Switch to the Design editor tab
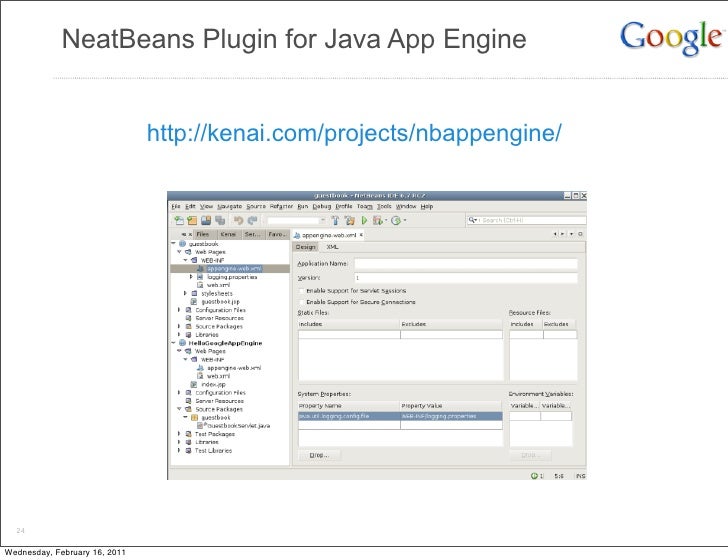The width and height of the screenshot is (728, 560). tap(306, 247)
